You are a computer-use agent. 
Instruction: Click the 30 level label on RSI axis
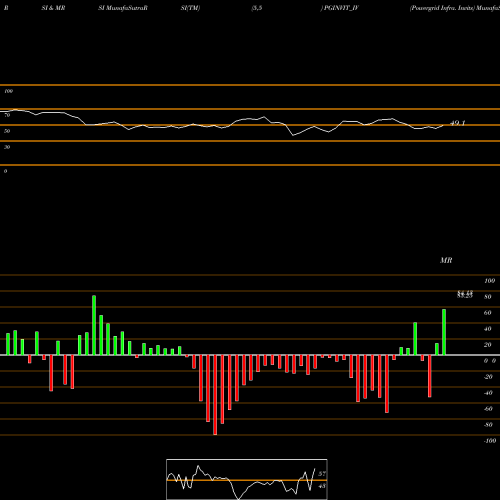tap(7, 147)
